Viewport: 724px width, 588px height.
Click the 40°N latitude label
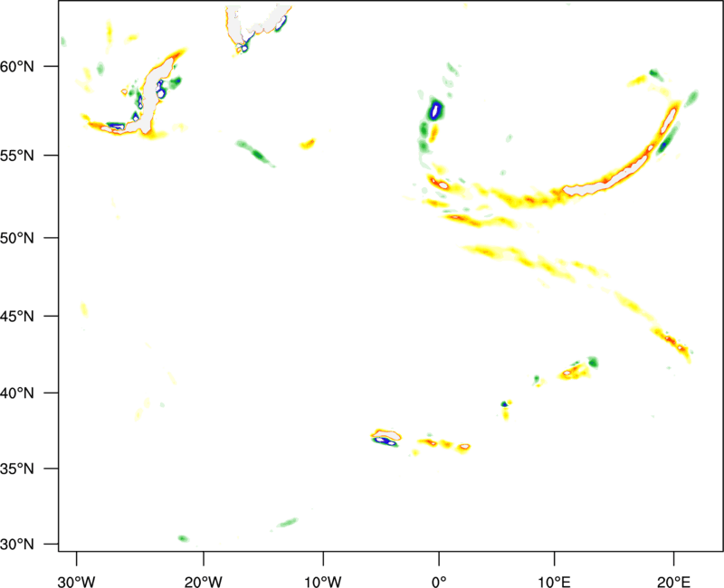click(x=17, y=394)
